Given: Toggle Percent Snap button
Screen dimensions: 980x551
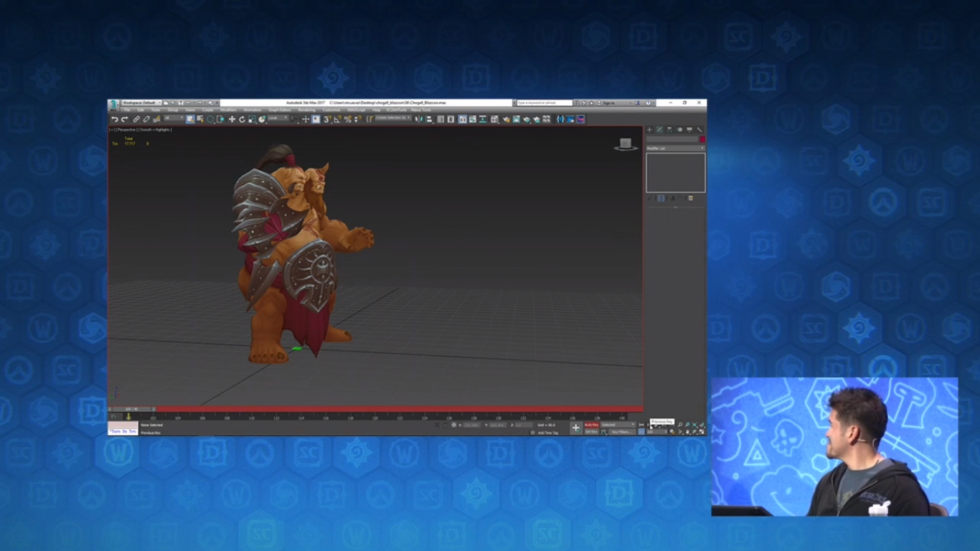Looking at the screenshot, I should point(347,119).
